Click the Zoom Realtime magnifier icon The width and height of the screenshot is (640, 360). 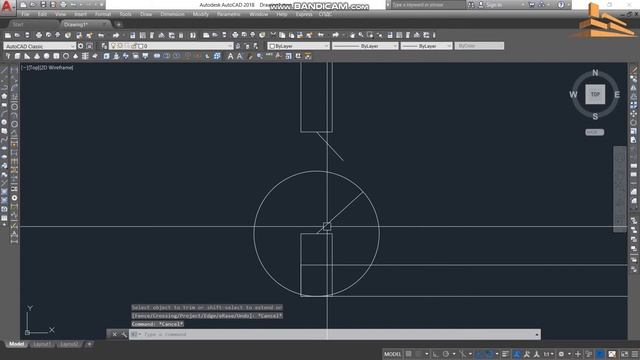361,36
